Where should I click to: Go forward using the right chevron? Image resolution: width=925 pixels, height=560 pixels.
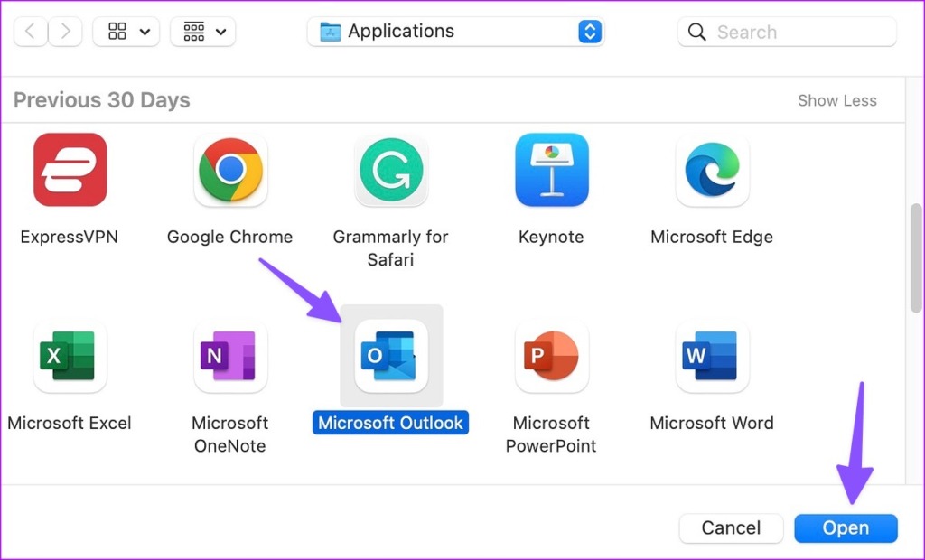click(64, 33)
